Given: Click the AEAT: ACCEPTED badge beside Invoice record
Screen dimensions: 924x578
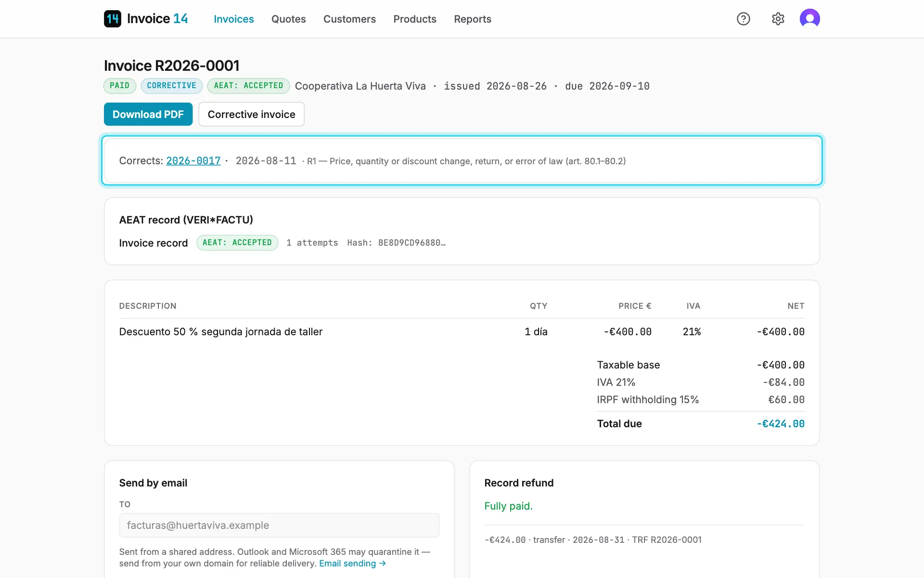Looking at the screenshot, I should coord(237,243).
